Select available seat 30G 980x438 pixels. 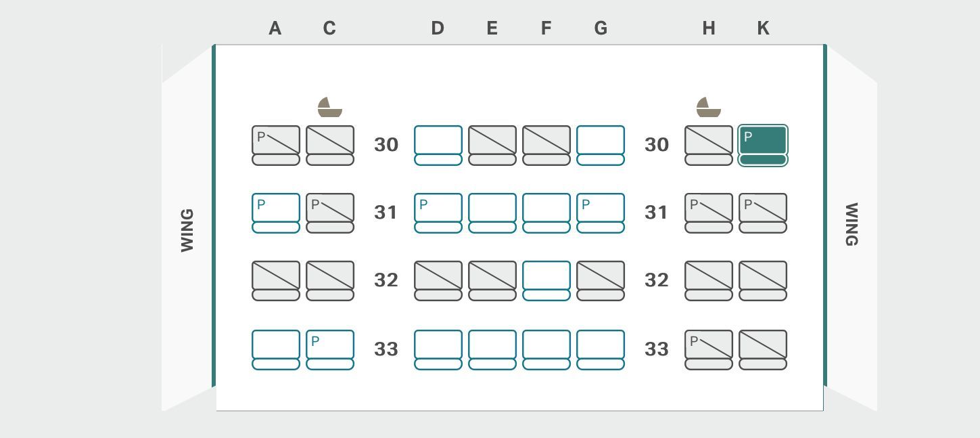tap(601, 145)
